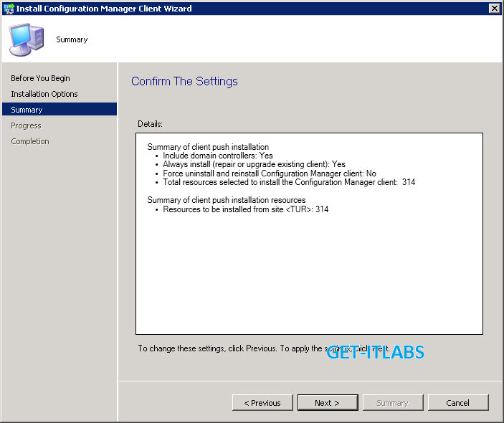The width and height of the screenshot is (504, 423).
Task: Click 'To change these settings' instruction text
Action: 264,348
